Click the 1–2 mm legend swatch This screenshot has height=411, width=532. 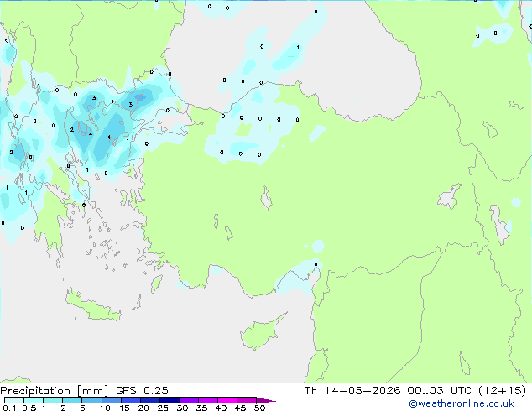pyautogui.click(x=53, y=400)
